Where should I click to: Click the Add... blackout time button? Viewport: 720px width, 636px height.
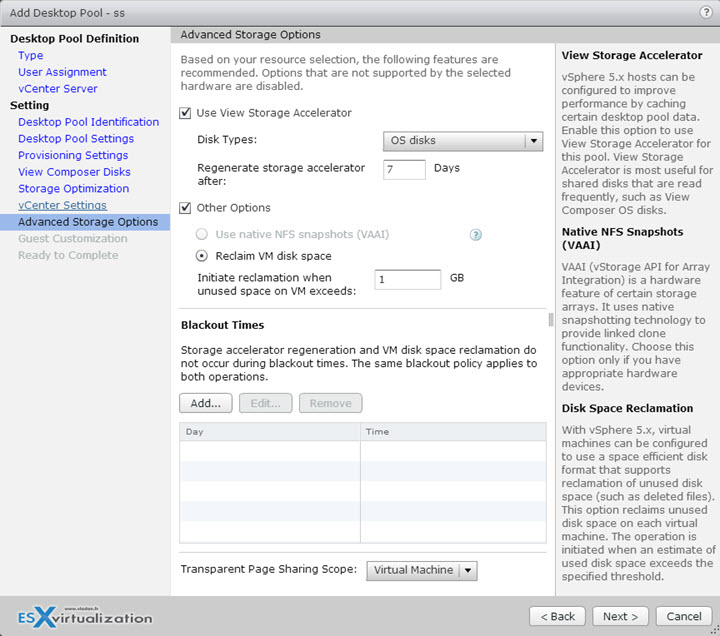206,403
